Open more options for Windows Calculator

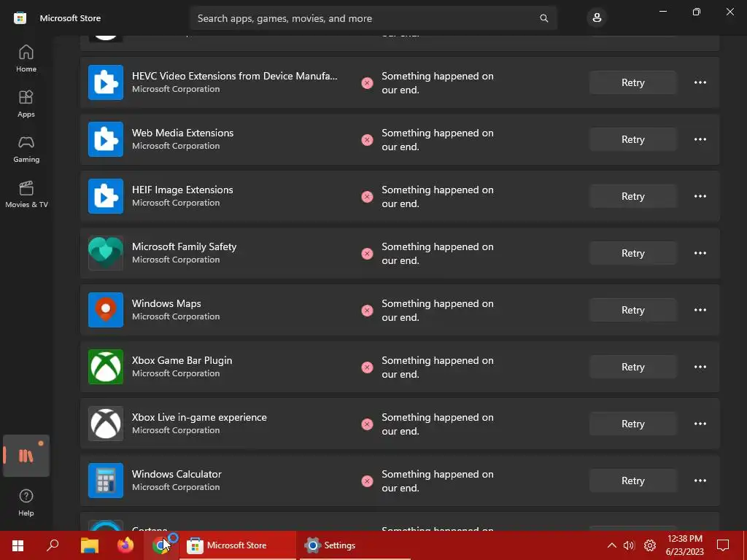click(x=700, y=481)
